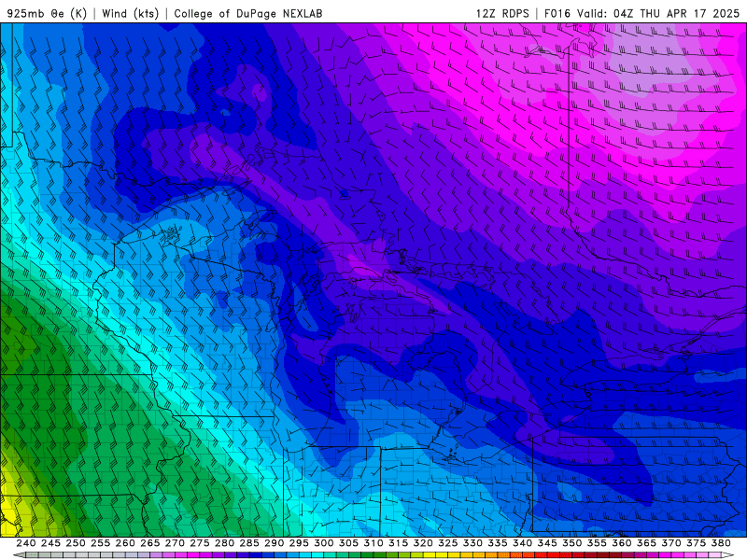Click the "12Z RDPS" model label
Viewport: 747px width, 560px height.
pos(502,13)
